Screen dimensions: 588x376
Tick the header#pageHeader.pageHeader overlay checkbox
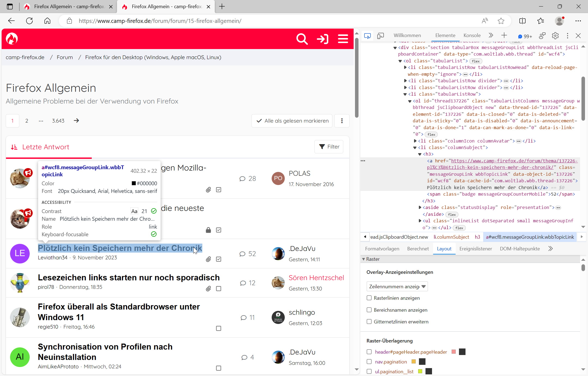369,352
